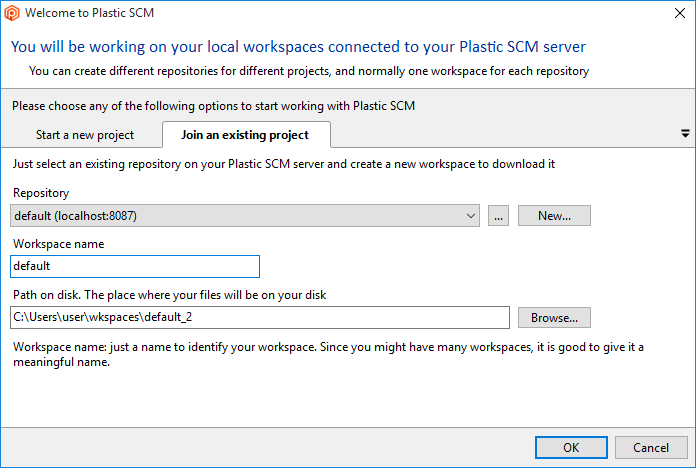Click 'Just select an existing repository' description
This screenshot has width=696, height=468.
(x=284, y=164)
